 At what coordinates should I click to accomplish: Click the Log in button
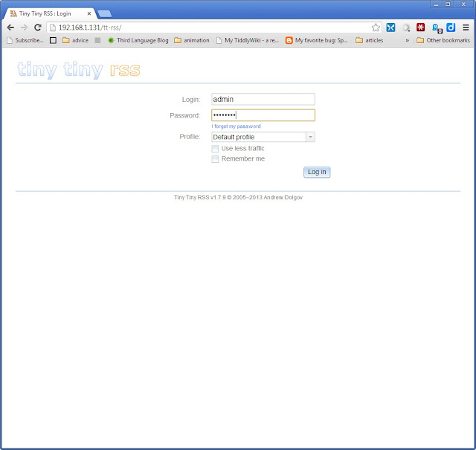[317, 172]
